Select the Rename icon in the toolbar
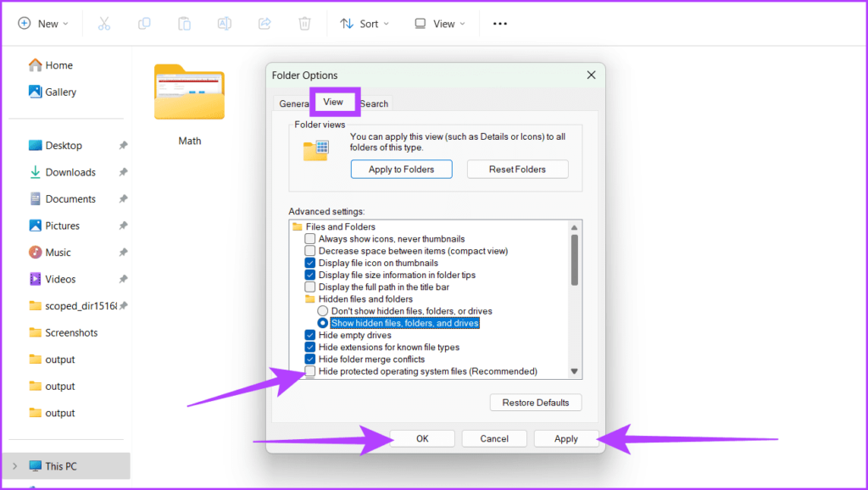868x490 pixels. (224, 23)
